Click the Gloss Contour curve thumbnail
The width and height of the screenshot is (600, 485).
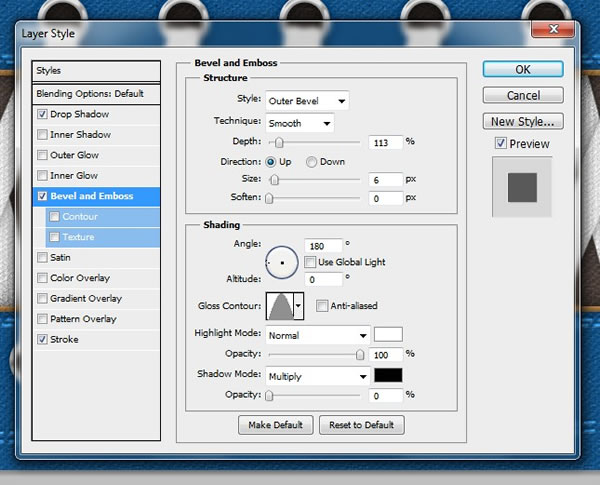click(x=280, y=306)
